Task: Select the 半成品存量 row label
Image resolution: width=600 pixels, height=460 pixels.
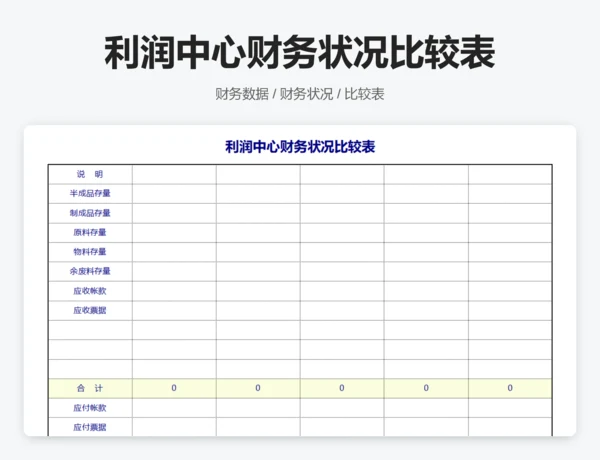Action: coord(90,193)
